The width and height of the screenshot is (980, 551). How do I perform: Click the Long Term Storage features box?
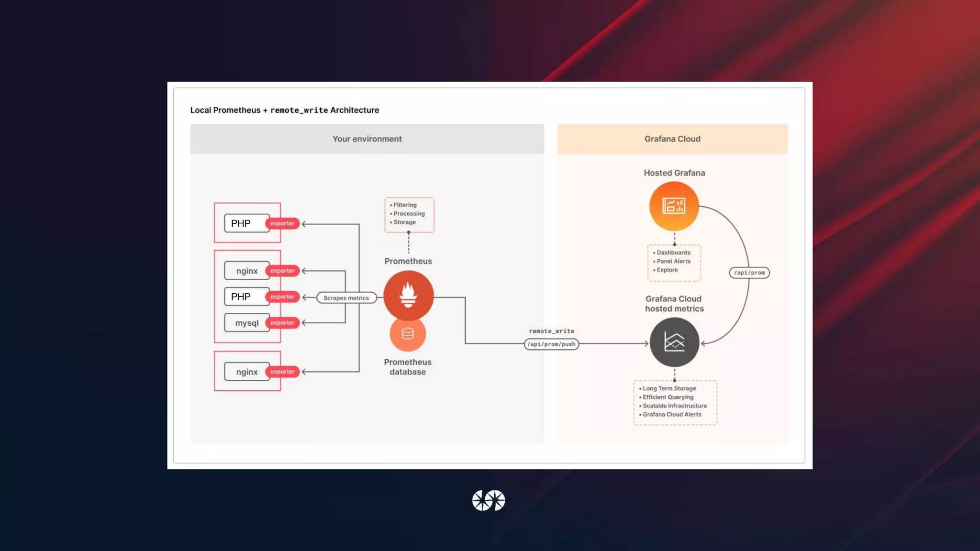(675, 402)
